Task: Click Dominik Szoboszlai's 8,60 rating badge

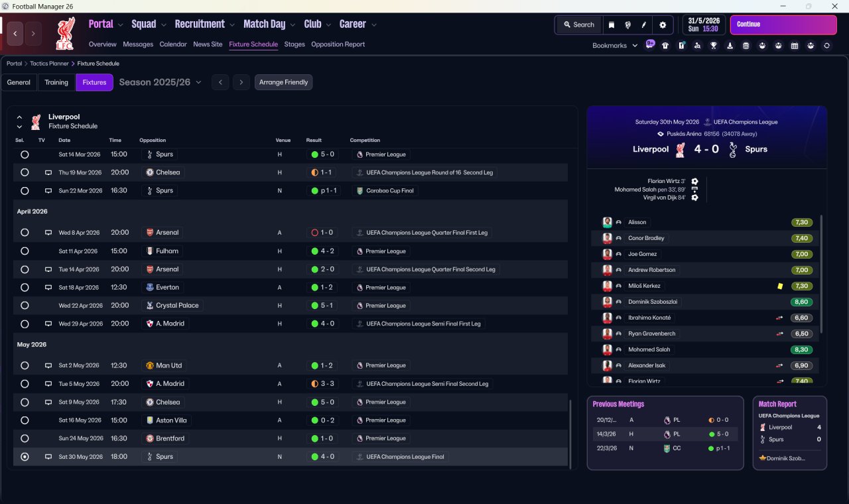Action: point(802,302)
